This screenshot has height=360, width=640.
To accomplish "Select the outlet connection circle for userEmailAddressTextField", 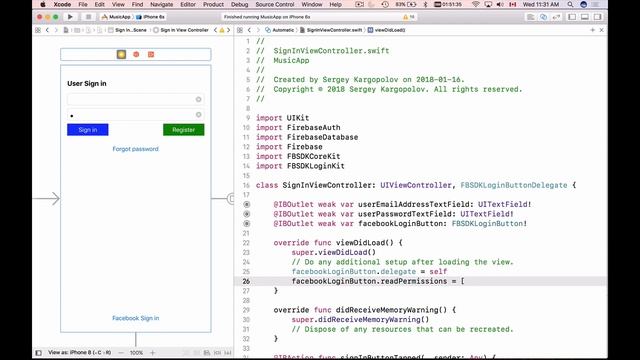I will (x=247, y=204).
